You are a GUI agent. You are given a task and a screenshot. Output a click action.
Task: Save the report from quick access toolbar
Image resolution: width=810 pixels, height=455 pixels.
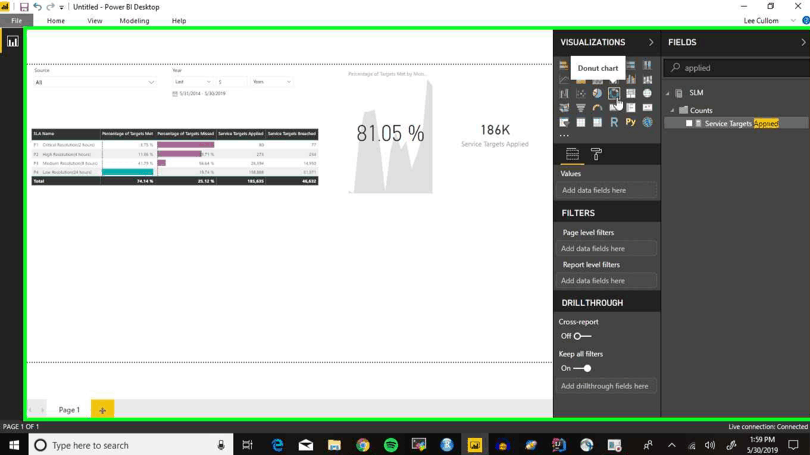tap(24, 7)
